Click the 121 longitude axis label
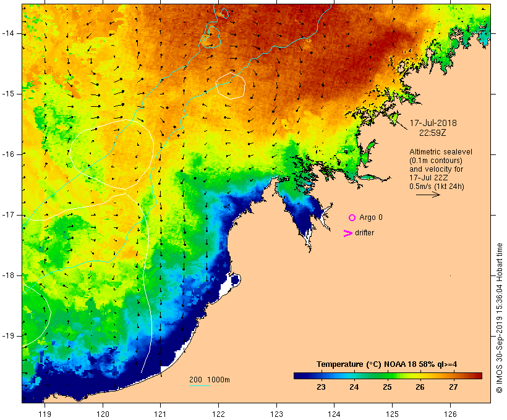Screen dimensions: 507x420 tap(160, 414)
